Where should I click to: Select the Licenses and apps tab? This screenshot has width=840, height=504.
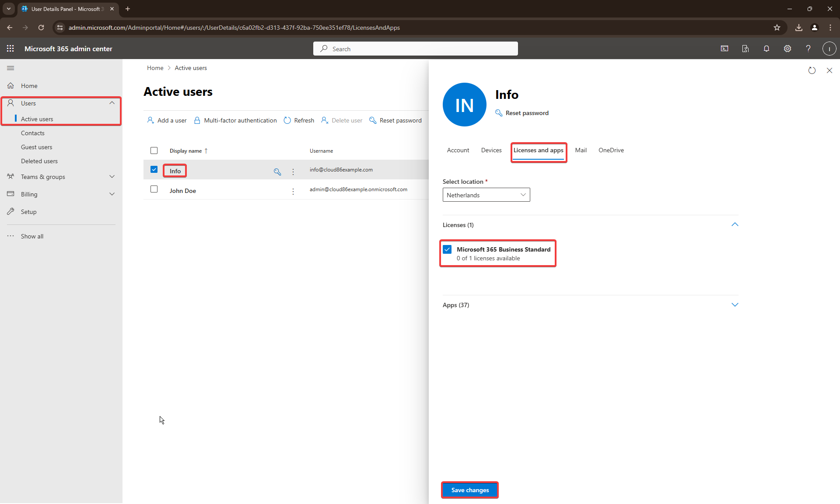(x=538, y=150)
